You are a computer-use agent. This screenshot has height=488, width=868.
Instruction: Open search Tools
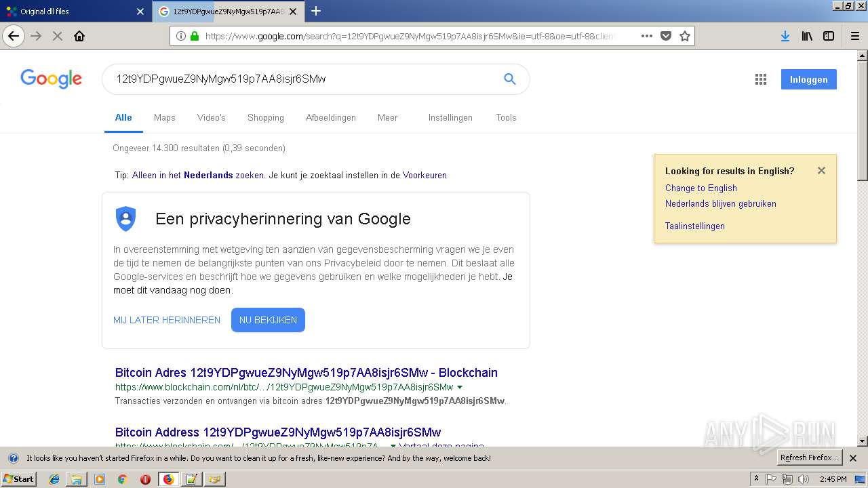(506, 117)
